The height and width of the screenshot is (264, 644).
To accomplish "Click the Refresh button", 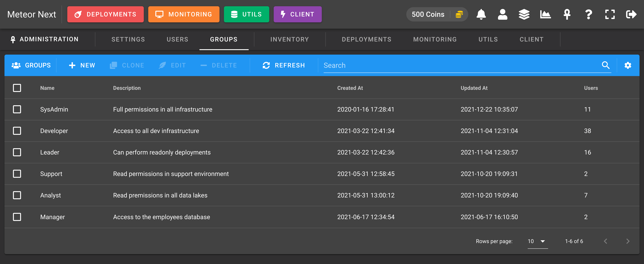I will [284, 65].
